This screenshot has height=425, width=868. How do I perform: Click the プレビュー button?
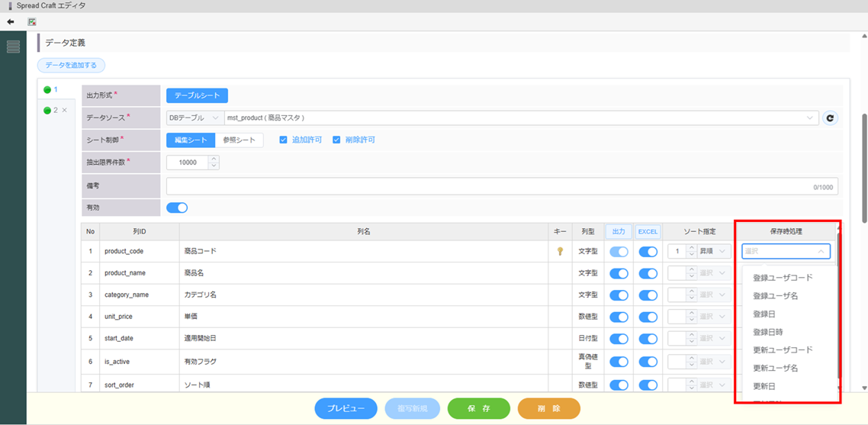pos(346,409)
